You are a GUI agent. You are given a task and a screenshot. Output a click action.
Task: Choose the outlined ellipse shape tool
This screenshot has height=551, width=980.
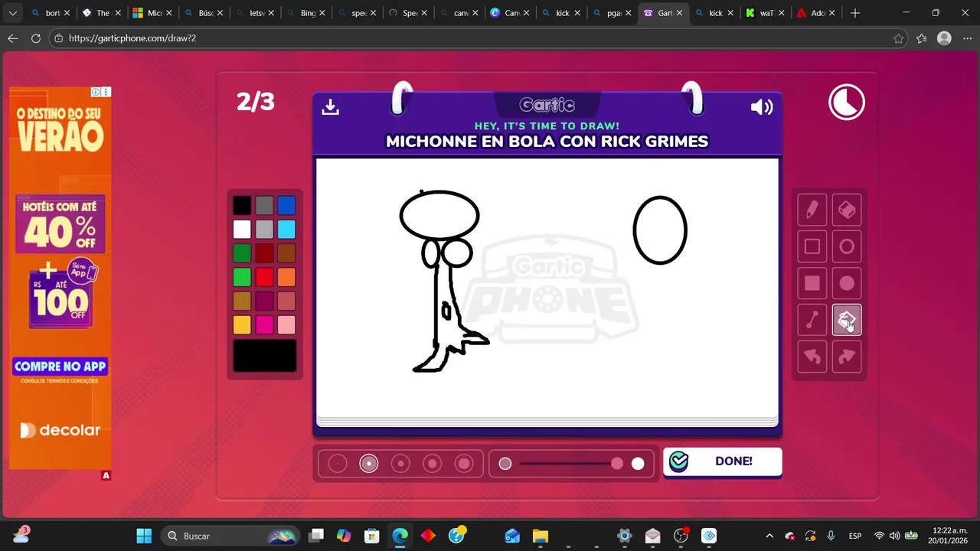tap(847, 246)
